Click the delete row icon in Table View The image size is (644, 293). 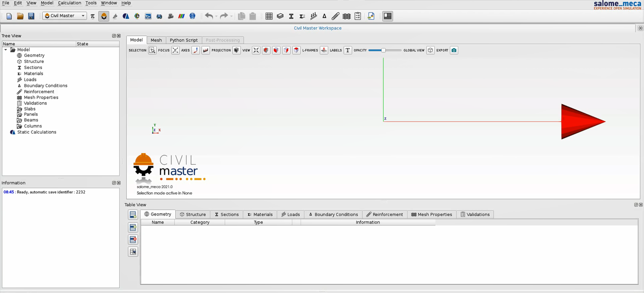coord(133,239)
